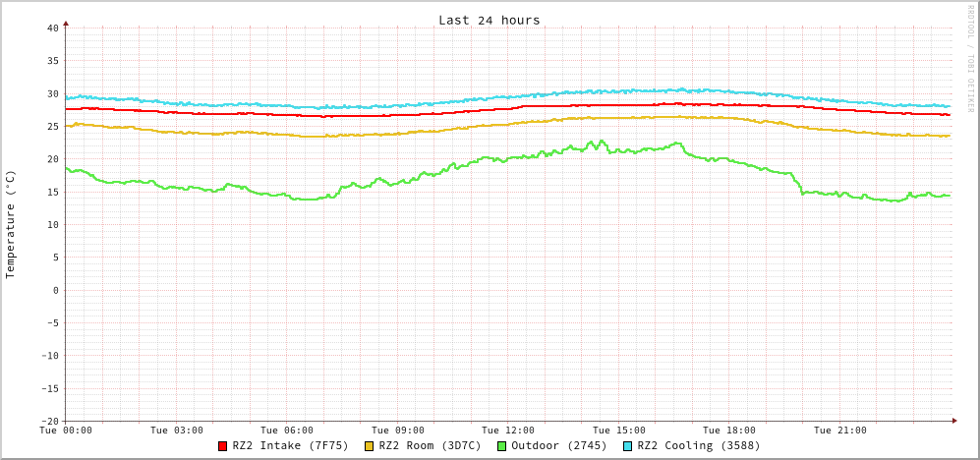Viewport: 980px width, 460px height.
Task: Click the 0 value on the temperature axis
Action: click(56, 290)
